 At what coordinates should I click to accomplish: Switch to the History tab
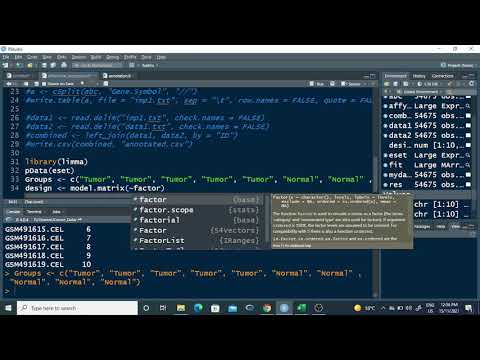tap(419, 76)
